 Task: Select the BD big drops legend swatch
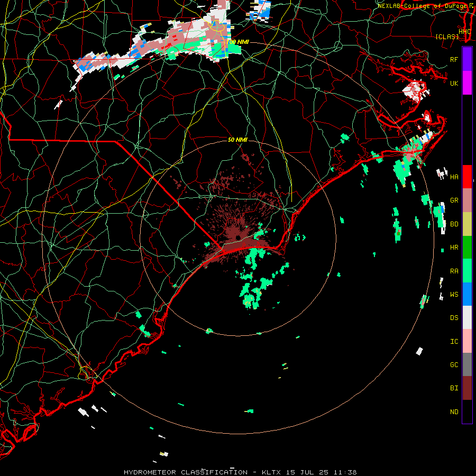click(467, 224)
